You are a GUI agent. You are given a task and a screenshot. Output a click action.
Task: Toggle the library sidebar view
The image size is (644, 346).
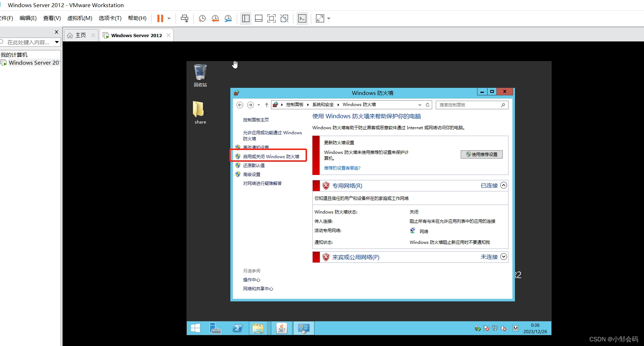pos(246,18)
